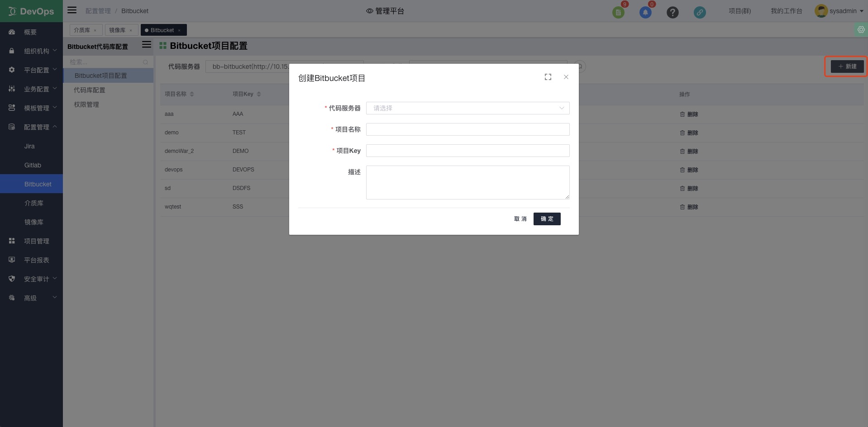The image size is (868, 427).
Task: Close the 介质库 tab
Action: pyautogui.click(x=95, y=30)
